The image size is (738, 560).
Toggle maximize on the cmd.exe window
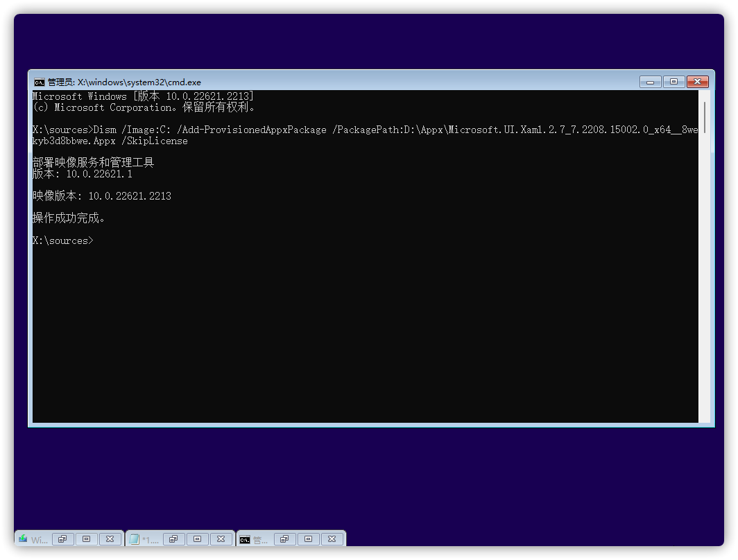(673, 81)
